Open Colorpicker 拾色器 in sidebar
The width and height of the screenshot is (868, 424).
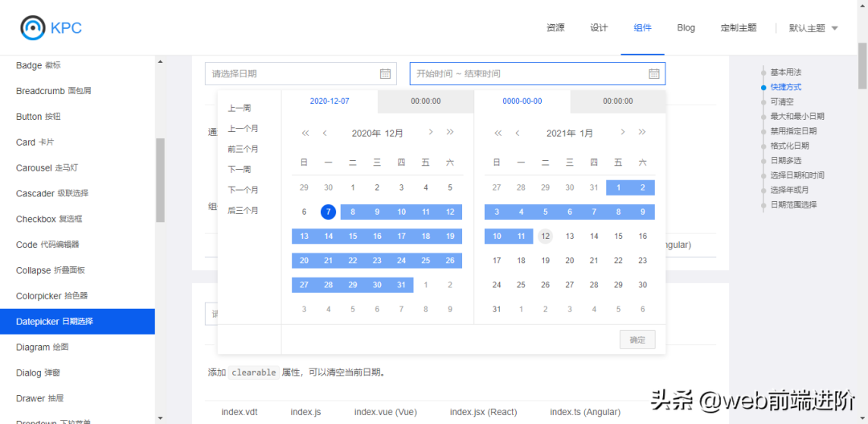point(52,296)
